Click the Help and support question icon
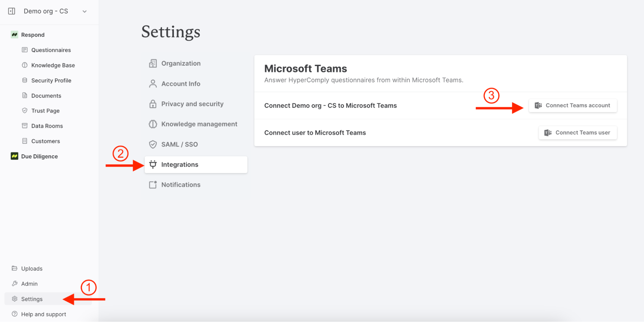 tap(14, 314)
